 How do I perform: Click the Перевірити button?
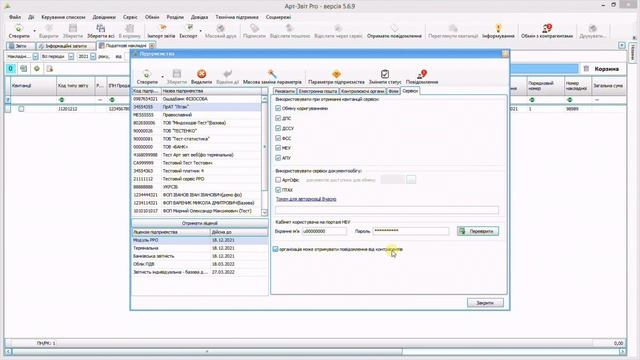[x=478, y=231]
